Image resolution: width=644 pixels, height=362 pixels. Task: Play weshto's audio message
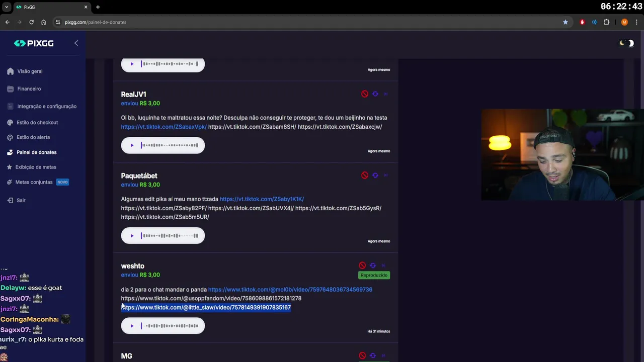pyautogui.click(x=132, y=326)
